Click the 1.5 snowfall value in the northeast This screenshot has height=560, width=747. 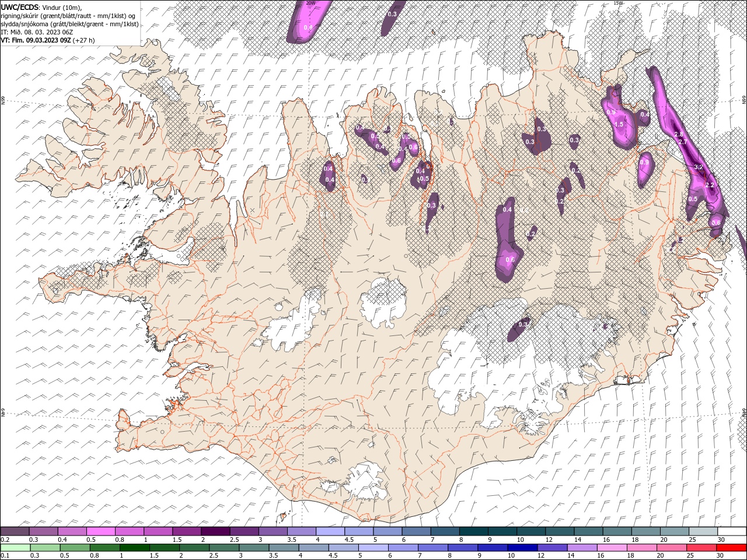point(619,124)
